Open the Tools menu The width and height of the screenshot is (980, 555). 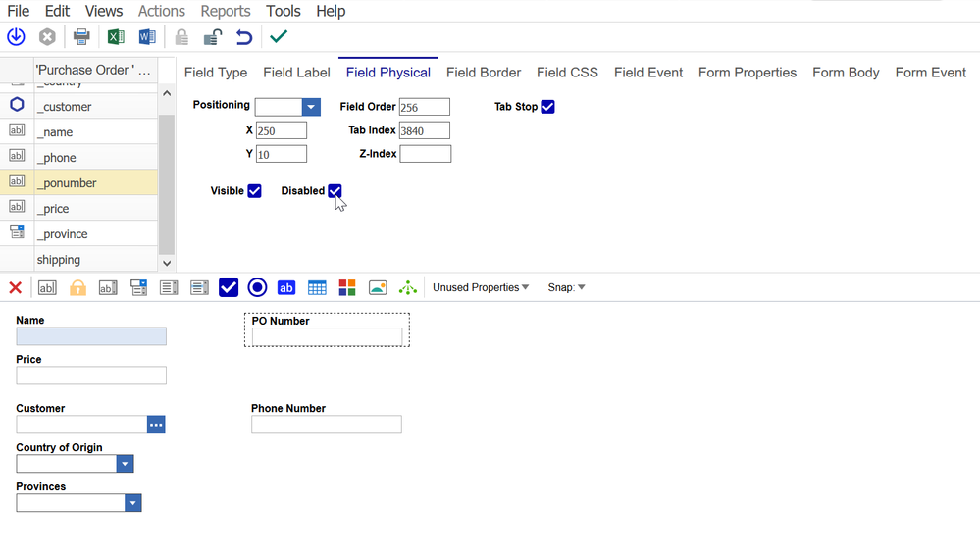(x=284, y=11)
